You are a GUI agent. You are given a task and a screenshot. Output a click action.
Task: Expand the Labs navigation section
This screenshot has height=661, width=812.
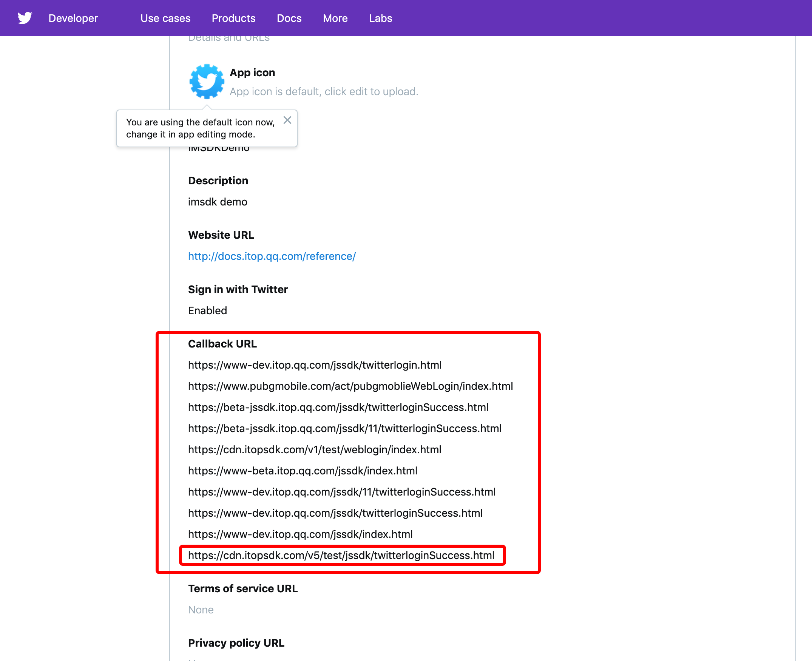[380, 18]
